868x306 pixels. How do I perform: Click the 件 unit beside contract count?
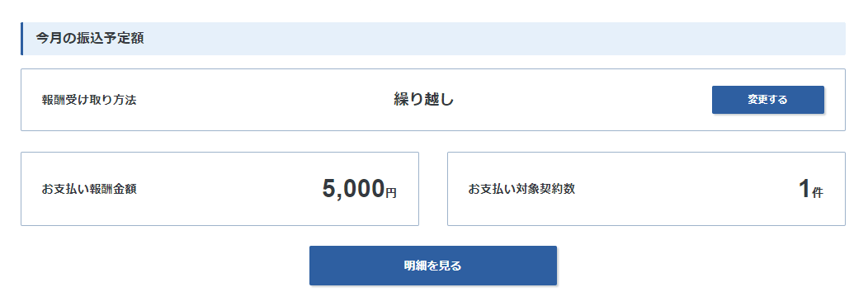click(x=818, y=193)
